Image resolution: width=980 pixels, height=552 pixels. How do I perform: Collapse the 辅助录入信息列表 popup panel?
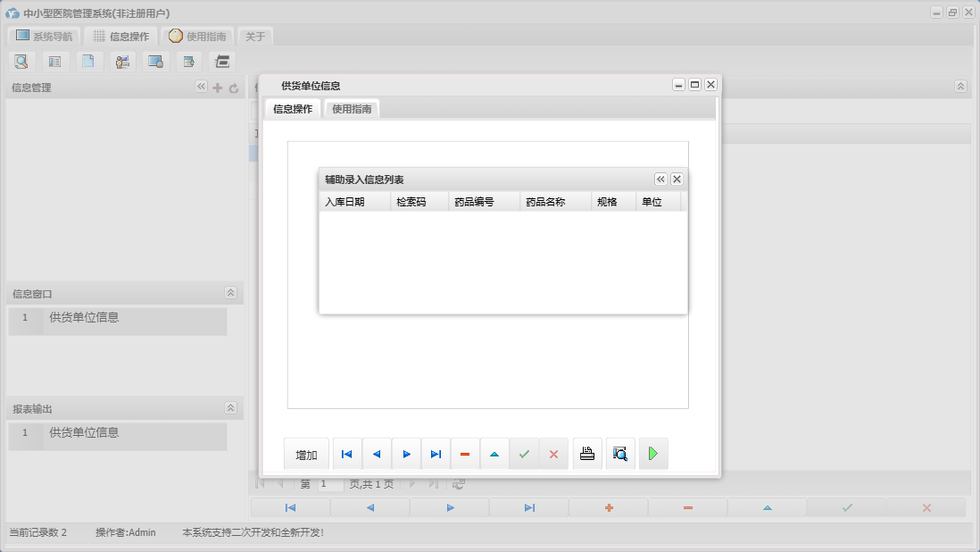660,179
